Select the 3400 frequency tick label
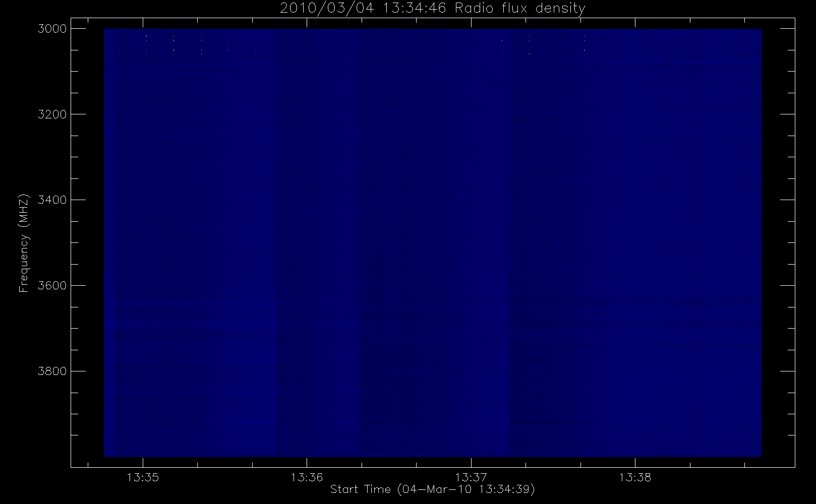The width and height of the screenshot is (816, 504). 52,200
